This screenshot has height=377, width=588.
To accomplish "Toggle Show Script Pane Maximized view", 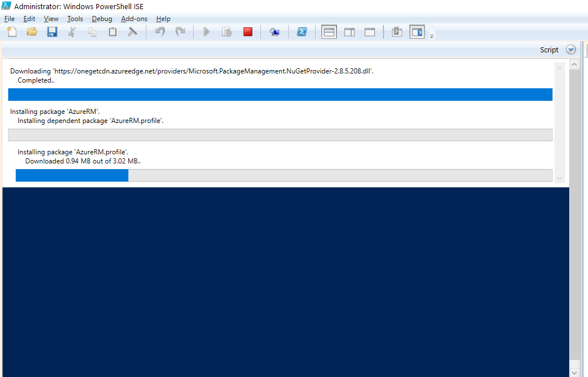I will coord(370,32).
